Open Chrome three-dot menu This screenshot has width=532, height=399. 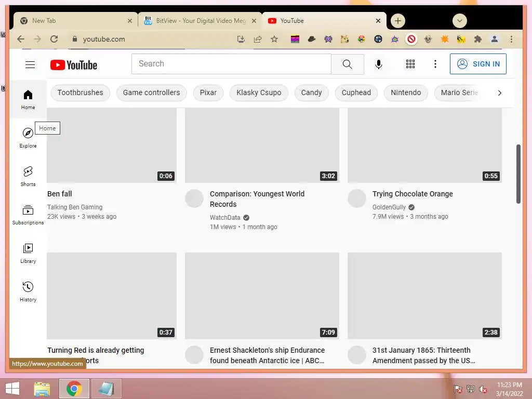point(511,39)
